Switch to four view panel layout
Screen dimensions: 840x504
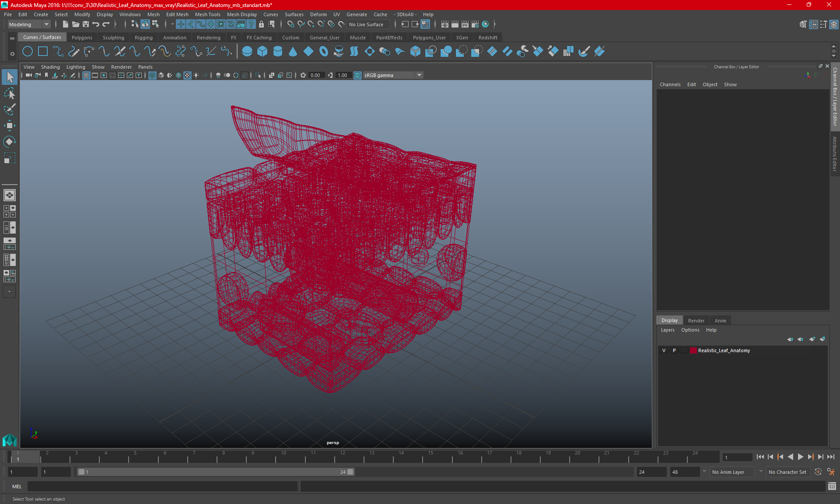pos(10,211)
